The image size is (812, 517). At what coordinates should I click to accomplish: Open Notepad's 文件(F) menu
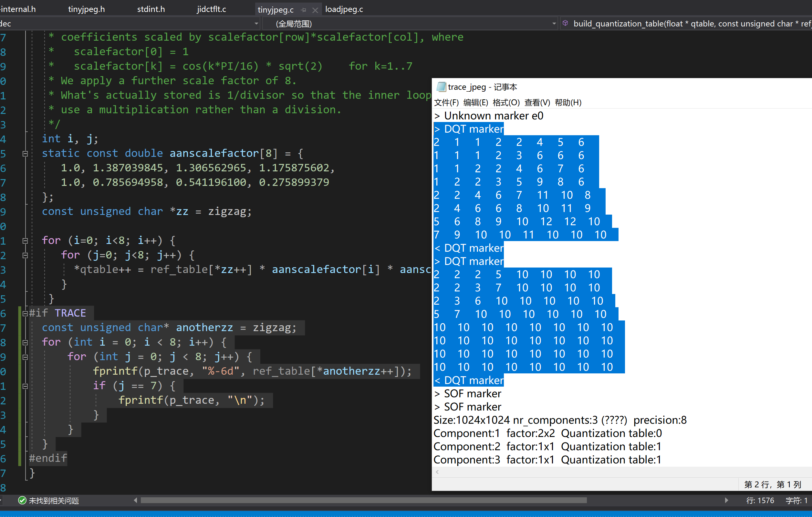click(x=446, y=102)
